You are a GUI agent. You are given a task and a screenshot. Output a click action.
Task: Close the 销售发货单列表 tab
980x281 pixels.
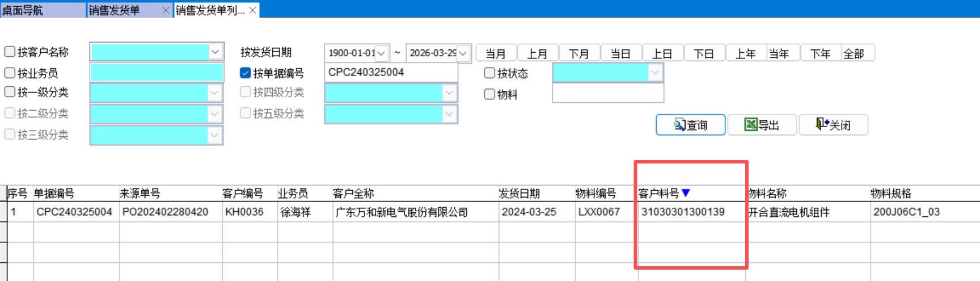click(x=253, y=10)
